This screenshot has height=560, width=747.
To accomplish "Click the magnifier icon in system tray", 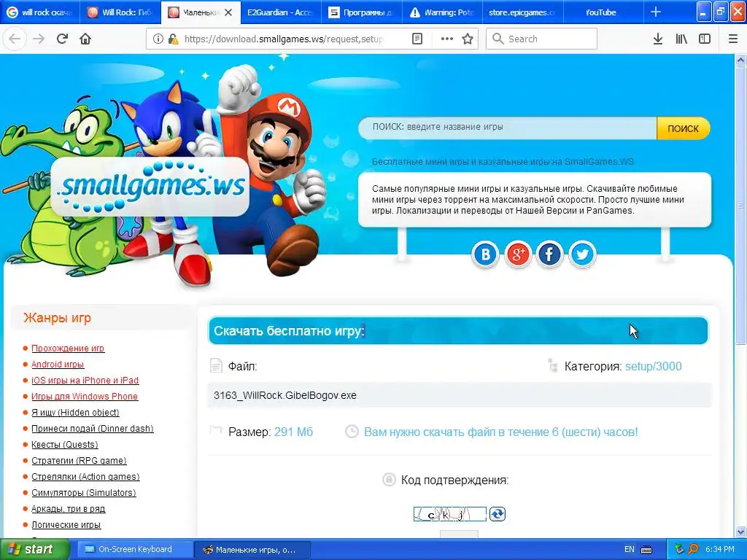I will tap(694, 549).
